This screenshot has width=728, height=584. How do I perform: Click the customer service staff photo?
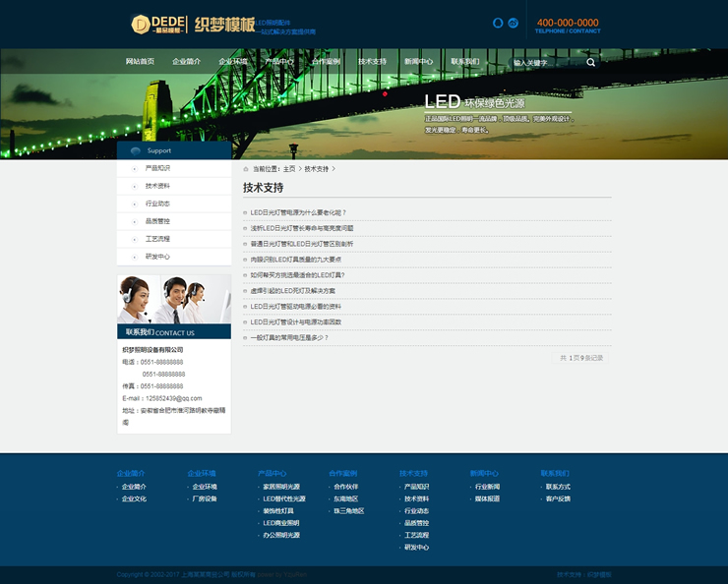[174, 300]
